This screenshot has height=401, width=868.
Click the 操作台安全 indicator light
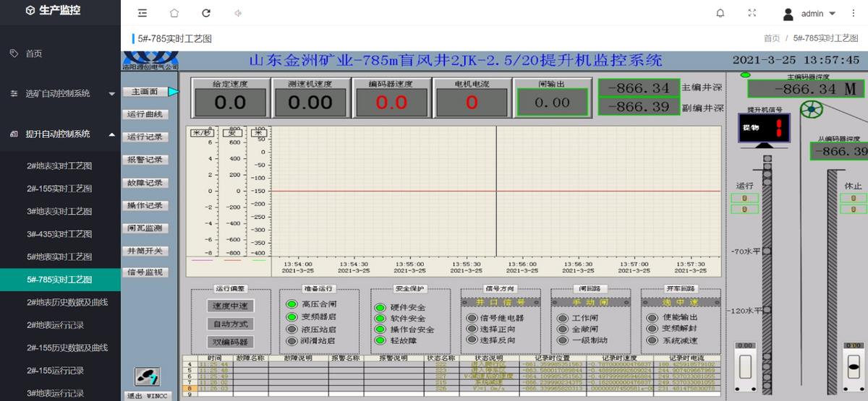pyautogui.click(x=380, y=329)
